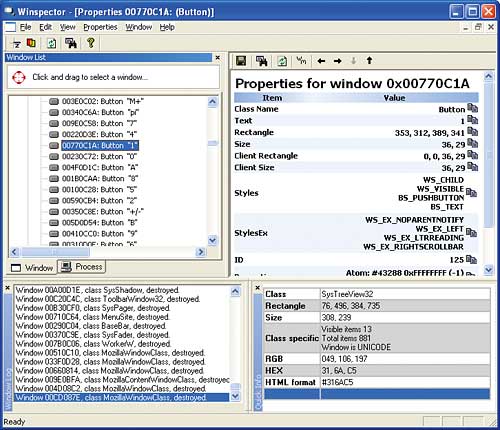The width and height of the screenshot is (500, 430).
Task: Open the Help menu
Action: 167,27
